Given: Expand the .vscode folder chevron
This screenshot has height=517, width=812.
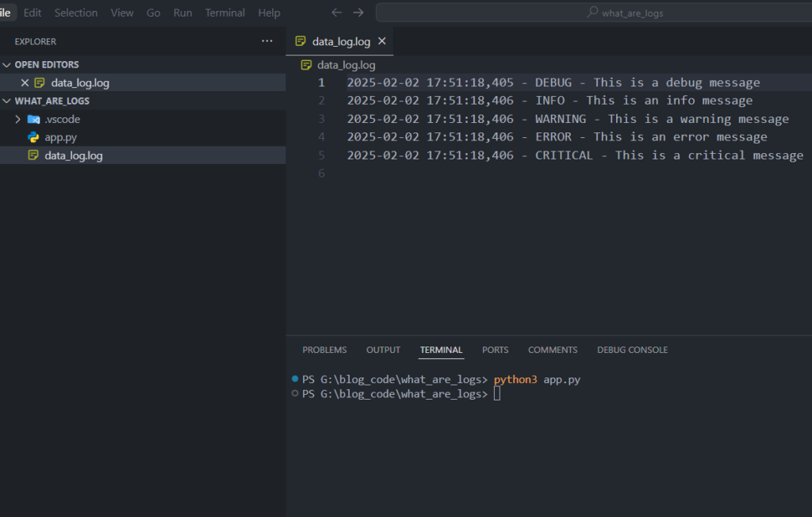Looking at the screenshot, I should point(18,119).
